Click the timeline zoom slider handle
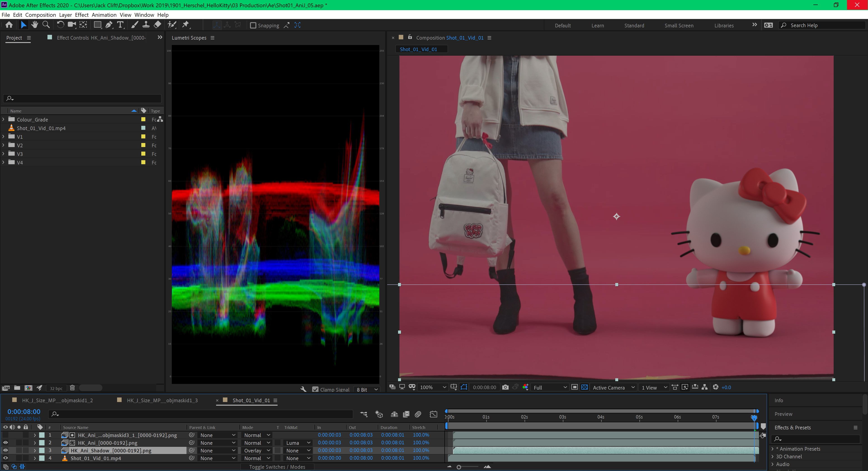The image size is (868, 471). 459,467
